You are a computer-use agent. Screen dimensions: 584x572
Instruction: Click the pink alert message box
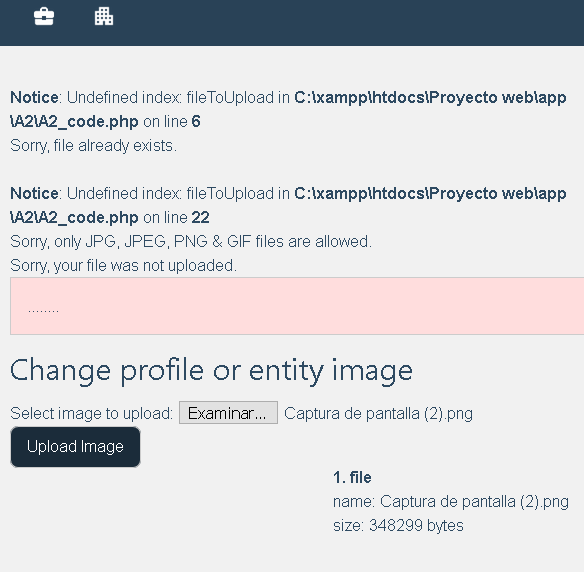pos(297,306)
